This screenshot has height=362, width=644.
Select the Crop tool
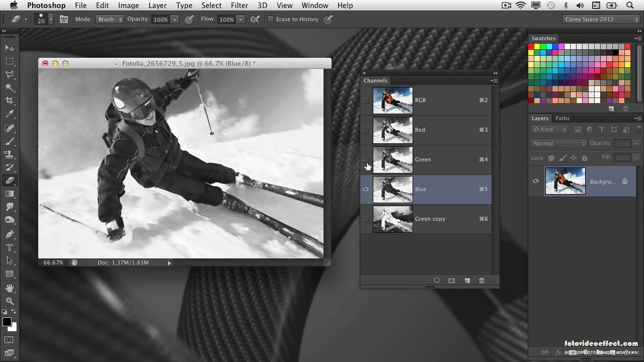(10, 101)
